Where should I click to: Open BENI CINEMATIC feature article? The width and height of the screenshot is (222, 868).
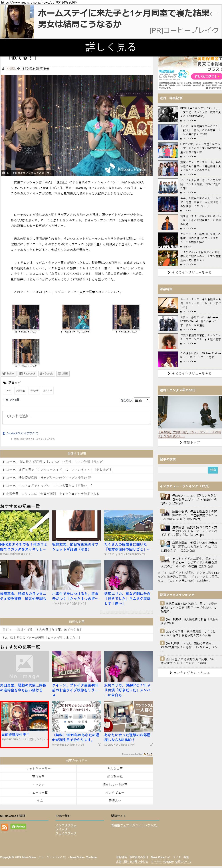[x=190, y=114]
